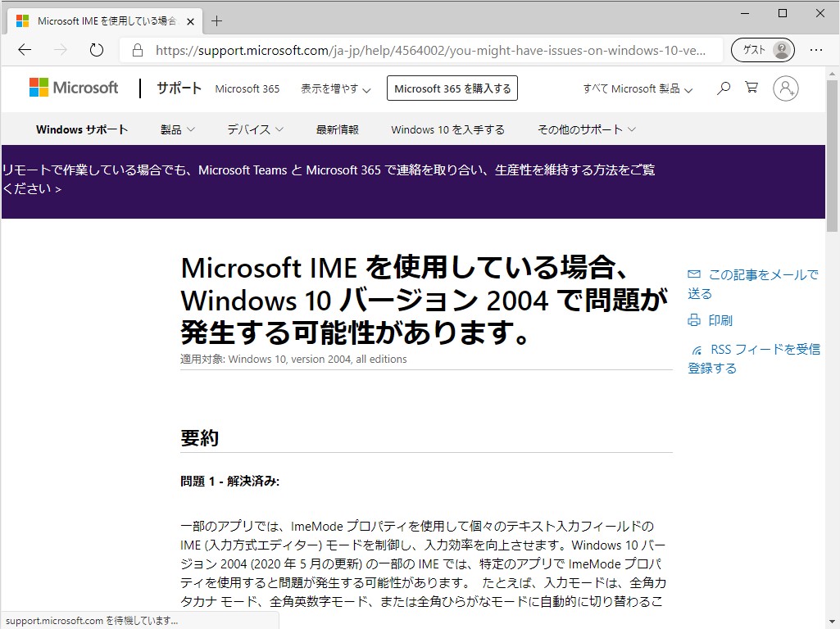840x629 pixels.
Task: Open the すべて Microsoft 製品 dropdown
Action: (x=638, y=88)
